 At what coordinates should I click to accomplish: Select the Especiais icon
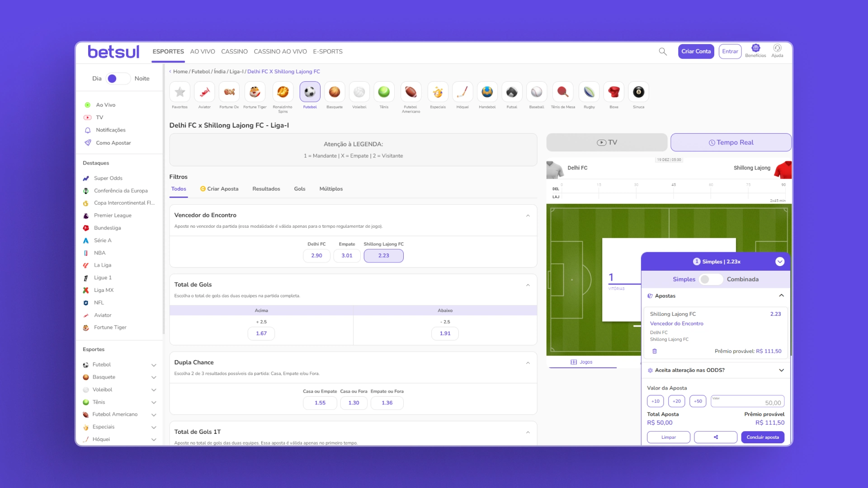tap(438, 92)
